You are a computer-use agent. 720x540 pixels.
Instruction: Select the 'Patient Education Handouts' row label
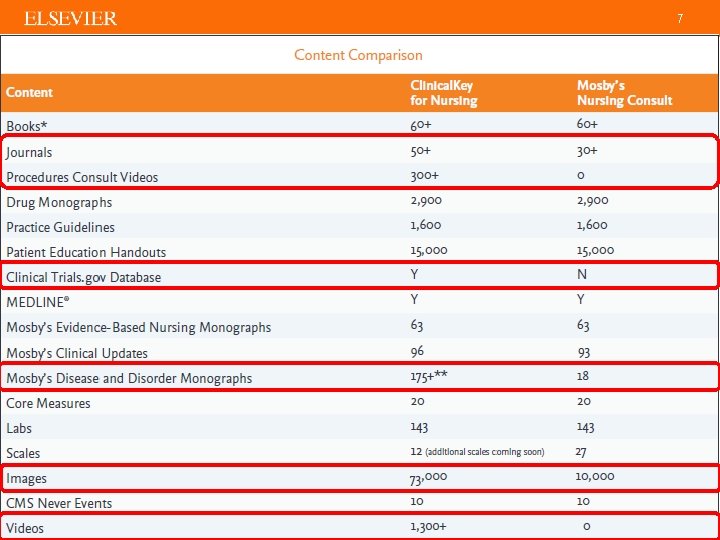click(86, 252)
